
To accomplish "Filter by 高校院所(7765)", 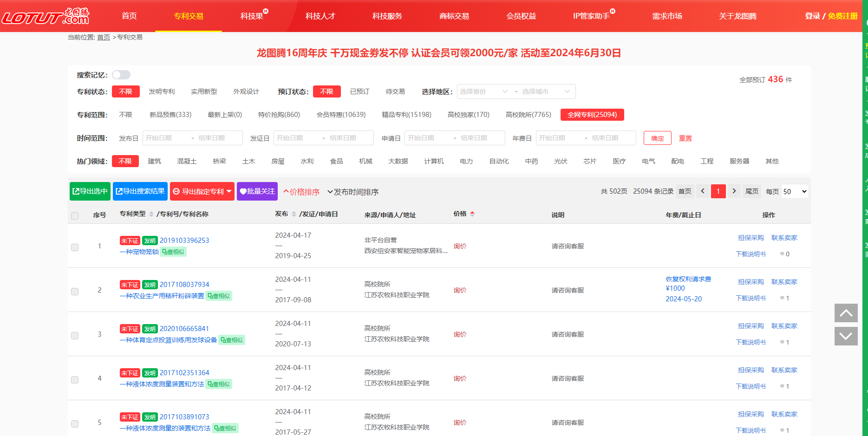I will pyautogui.click(x=528, y=115).
